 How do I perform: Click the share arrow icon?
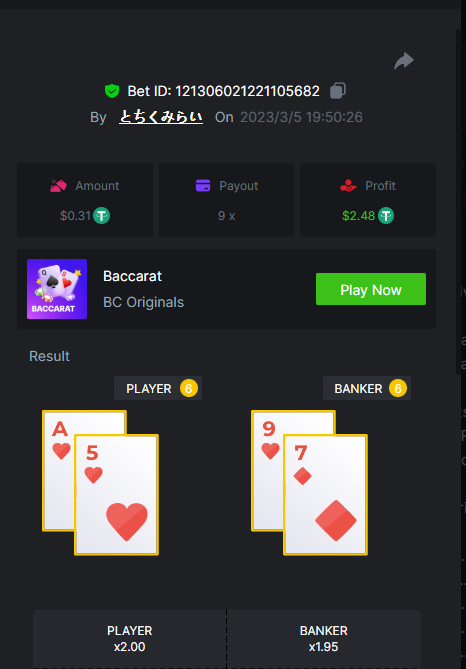point(404,61)
